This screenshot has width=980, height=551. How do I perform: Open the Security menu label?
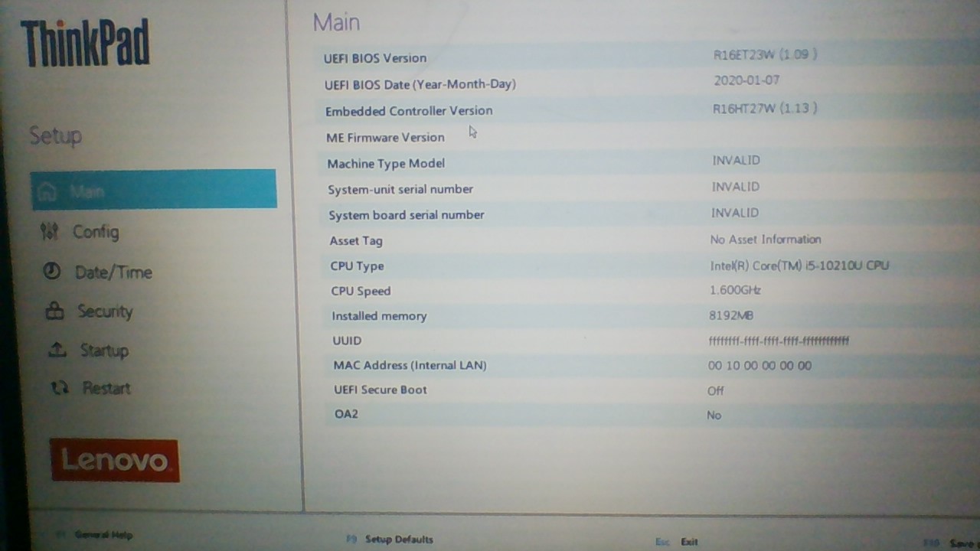coord(105,311)
